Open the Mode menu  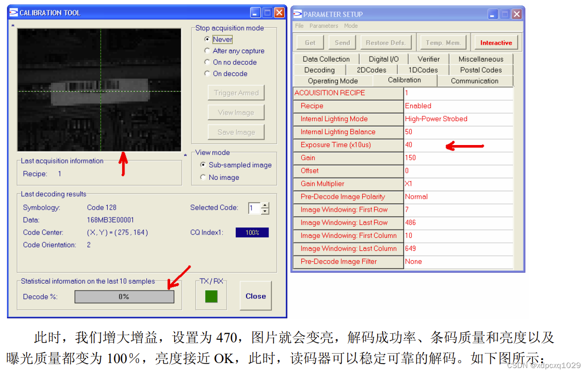click(351, 25)
